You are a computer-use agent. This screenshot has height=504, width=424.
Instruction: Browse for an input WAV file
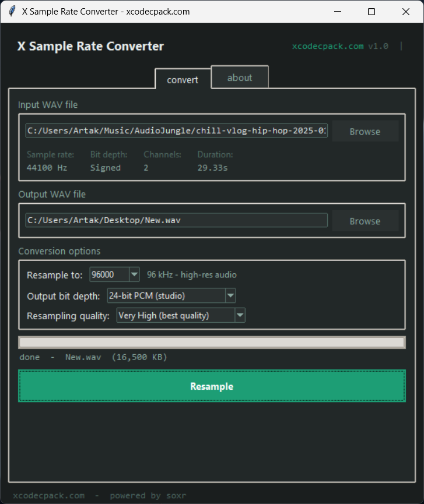click(365, 132)
